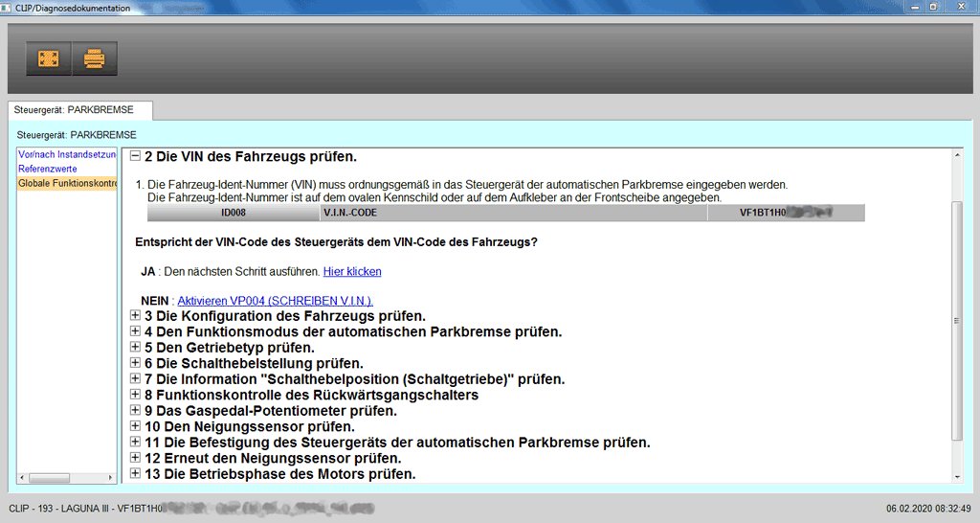Viewport: 980px width, 523px height.
Task: Expand section 10 Den Neigungssensor prüfen
Action: point(135,426)
